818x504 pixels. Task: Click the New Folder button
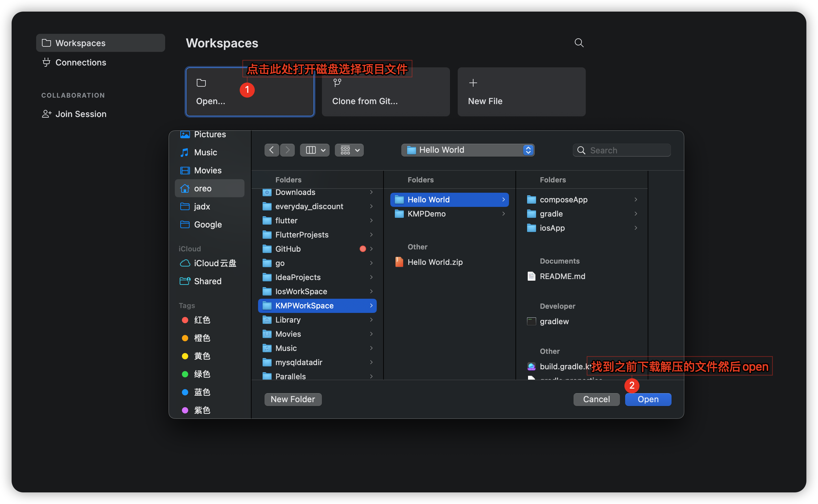293,399
